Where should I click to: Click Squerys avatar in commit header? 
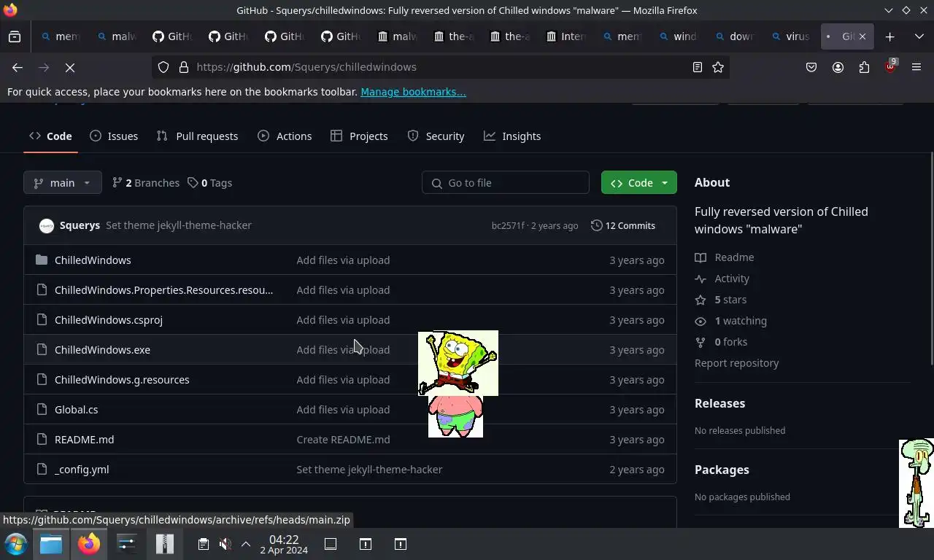47,225
